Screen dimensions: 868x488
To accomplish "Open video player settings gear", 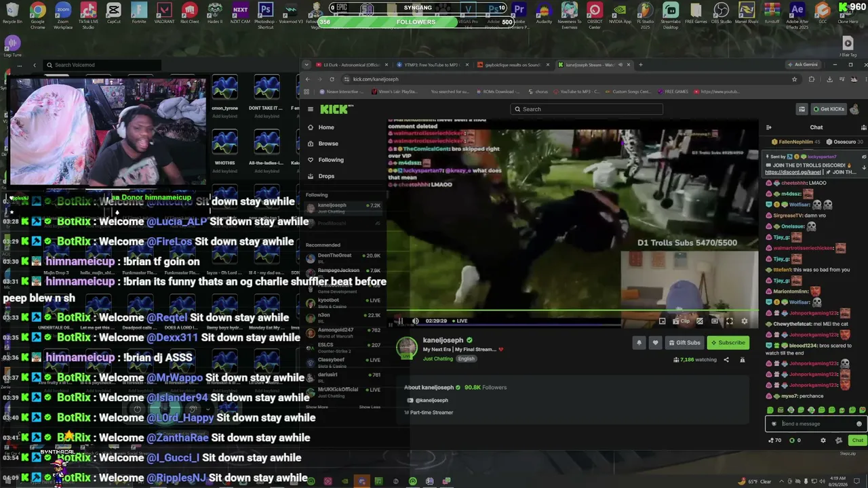I will (x=745, y=321).
